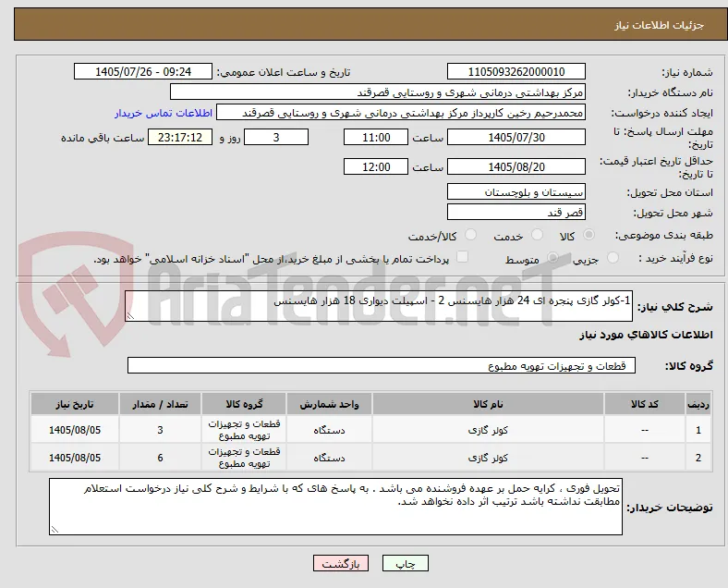
Task: Click the اطلاعات کالاهای مورد نیاز section heading
Action: tap(646, 335)
